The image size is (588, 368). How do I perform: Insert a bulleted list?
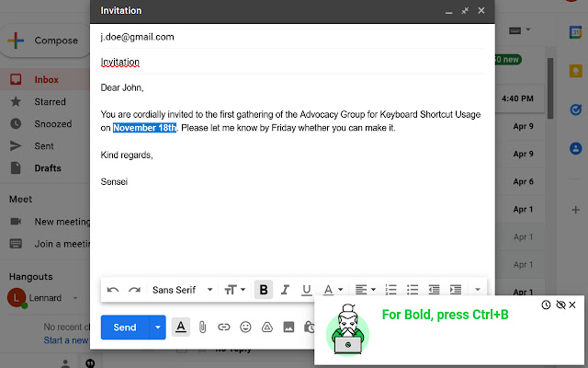point(413,290)
